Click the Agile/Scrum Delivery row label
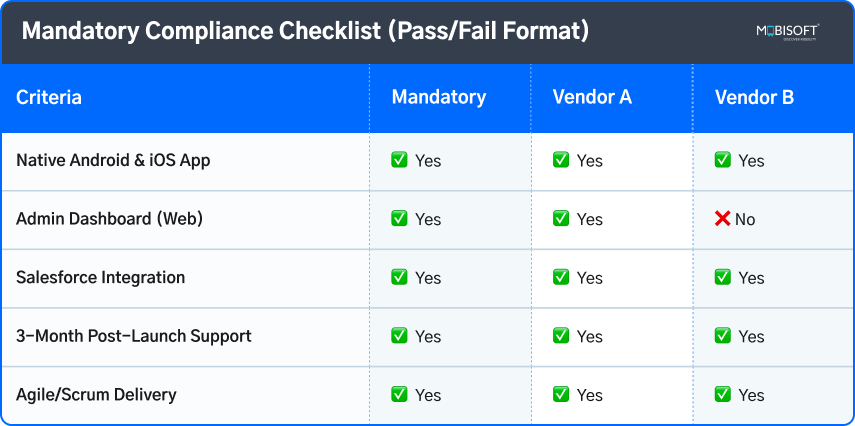The image size is (855, 426). coord(96,394)
